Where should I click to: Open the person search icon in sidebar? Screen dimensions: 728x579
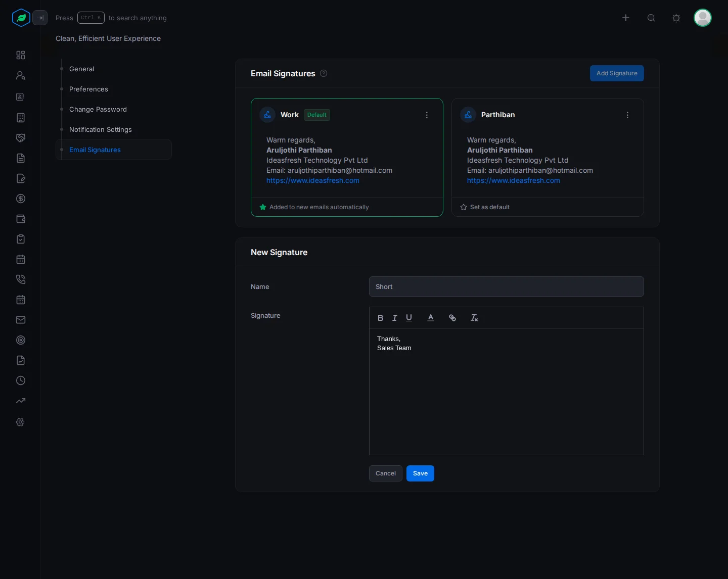tap(21, 75)
